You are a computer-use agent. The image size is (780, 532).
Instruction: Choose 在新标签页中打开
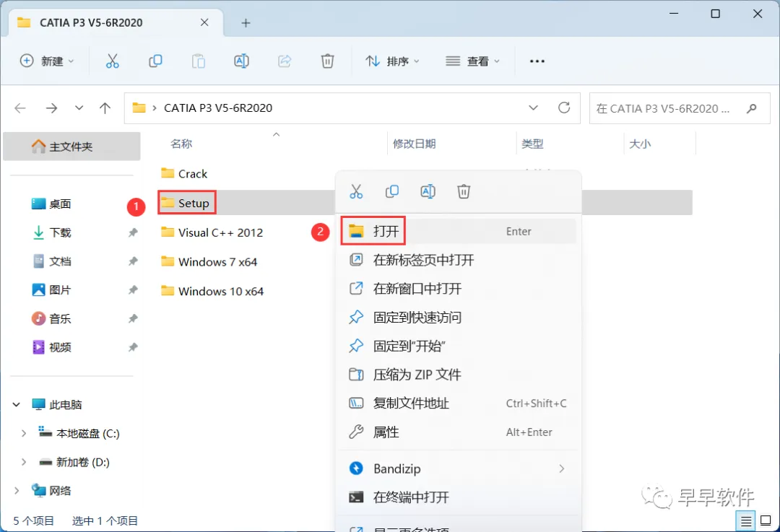click(459, 260)
